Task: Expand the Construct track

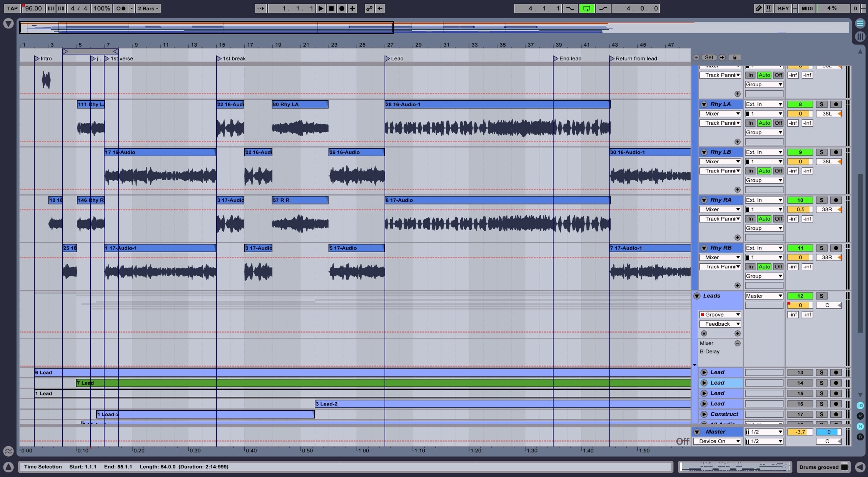Action: pos(704,414)
